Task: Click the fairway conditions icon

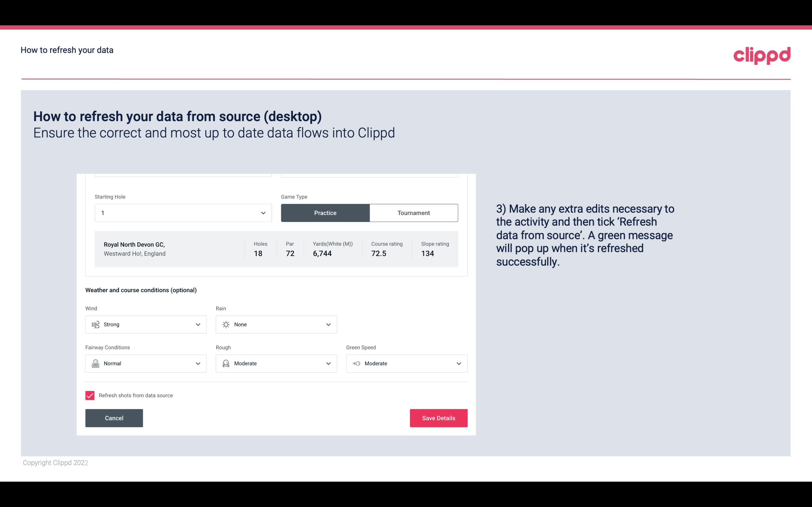Action: (95, 363)
